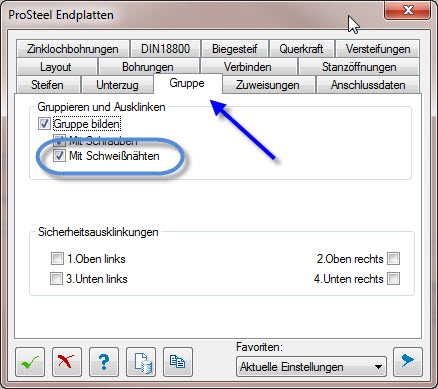Toggle the Gruppe bilden checkbox
The width and height of the screenshot is (438, 389).
tap(44, 124)
